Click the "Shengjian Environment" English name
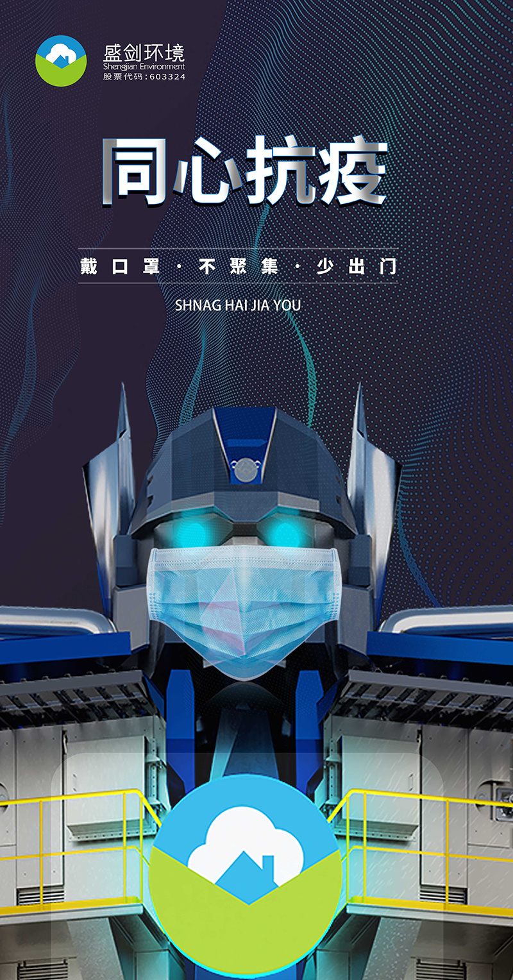The image size is (513, 980). (x=144, y=67)
